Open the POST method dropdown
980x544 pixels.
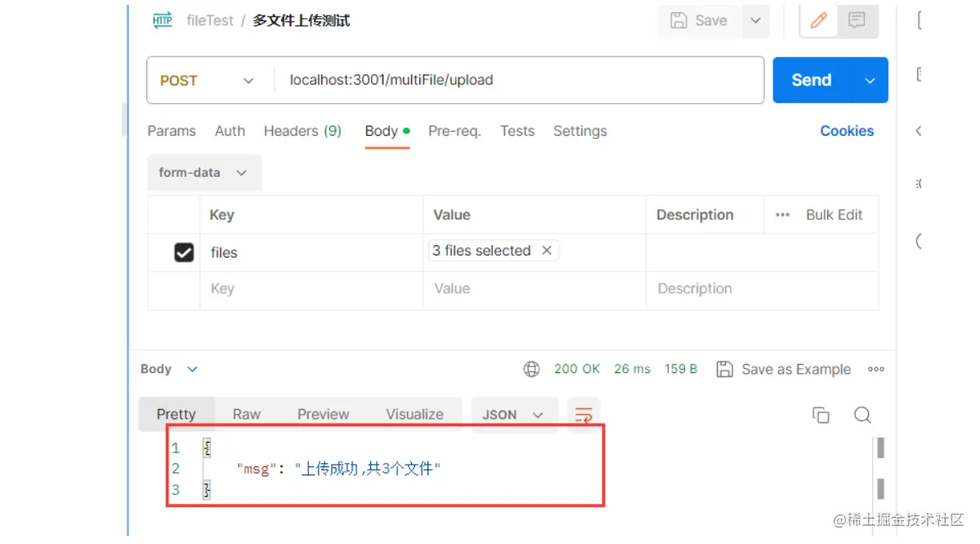click(207, 81)
